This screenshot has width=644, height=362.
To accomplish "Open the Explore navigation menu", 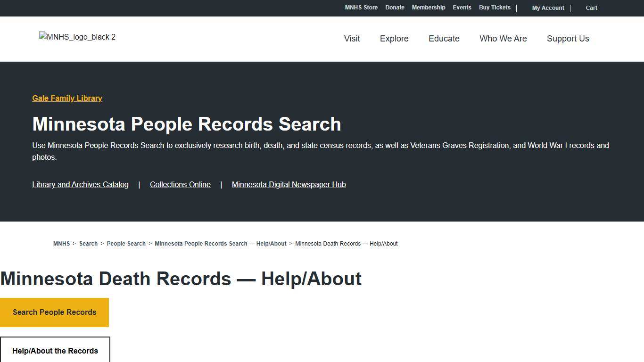I will click(x=394, y=39).
